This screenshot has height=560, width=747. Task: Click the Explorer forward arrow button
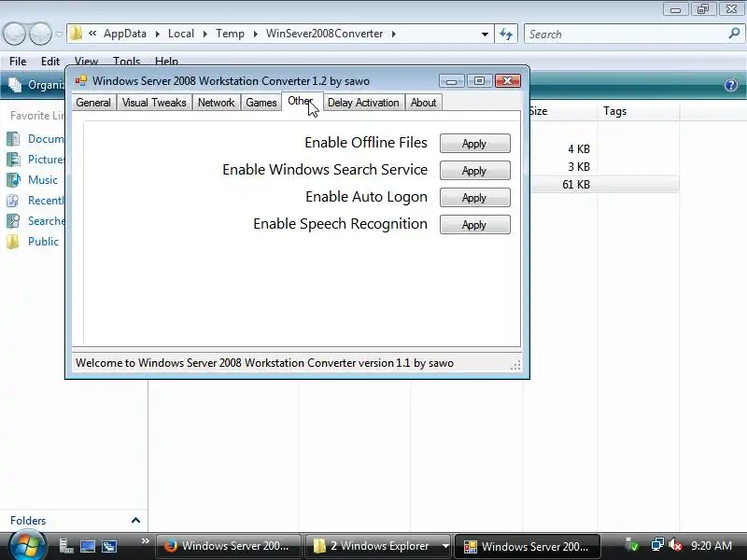pos(40,34)
